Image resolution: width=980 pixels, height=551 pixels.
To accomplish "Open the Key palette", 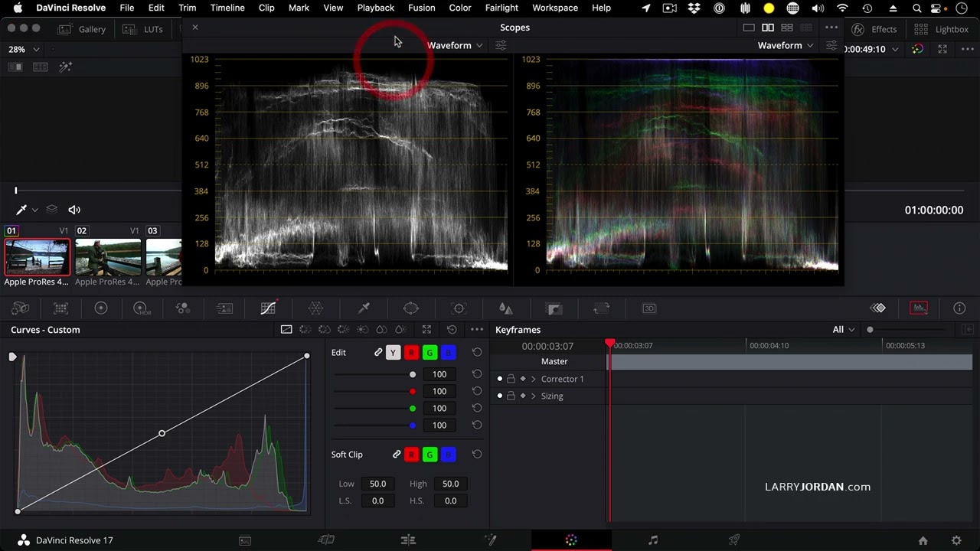I will [554, 308].
